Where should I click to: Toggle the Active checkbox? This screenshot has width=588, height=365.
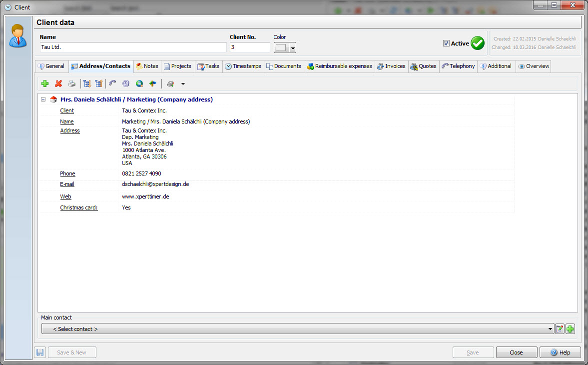click(446, 43)
